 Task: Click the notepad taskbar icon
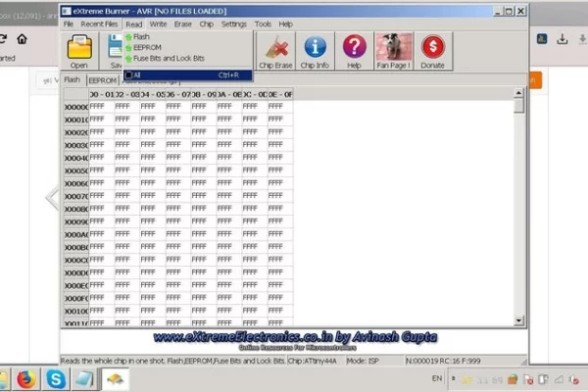tap(84, 379)
